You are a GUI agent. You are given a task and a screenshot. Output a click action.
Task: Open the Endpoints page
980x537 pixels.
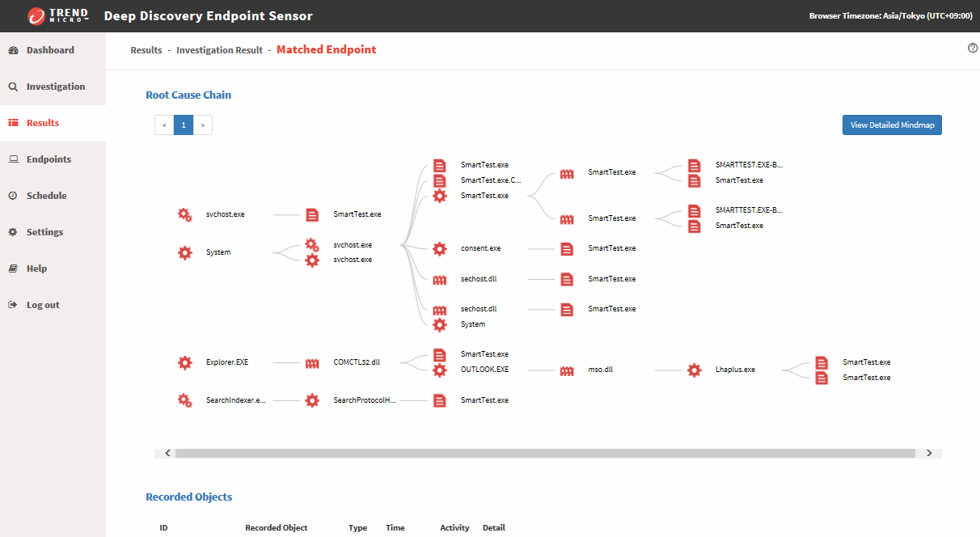49,159
